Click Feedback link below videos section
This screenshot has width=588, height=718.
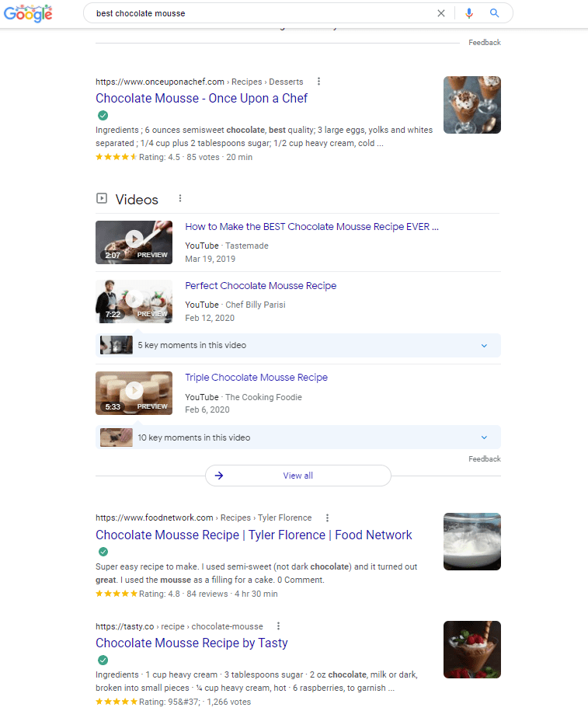coord(485,458)
